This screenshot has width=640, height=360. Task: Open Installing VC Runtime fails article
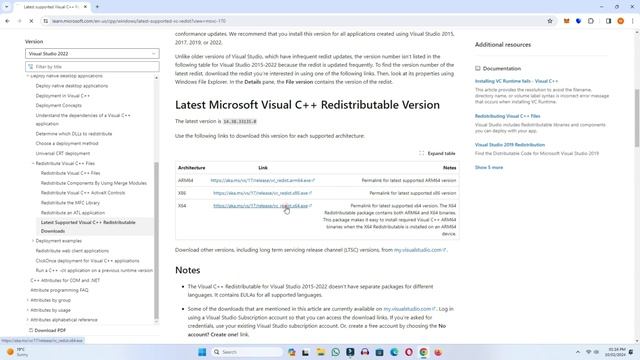(516, 81)
